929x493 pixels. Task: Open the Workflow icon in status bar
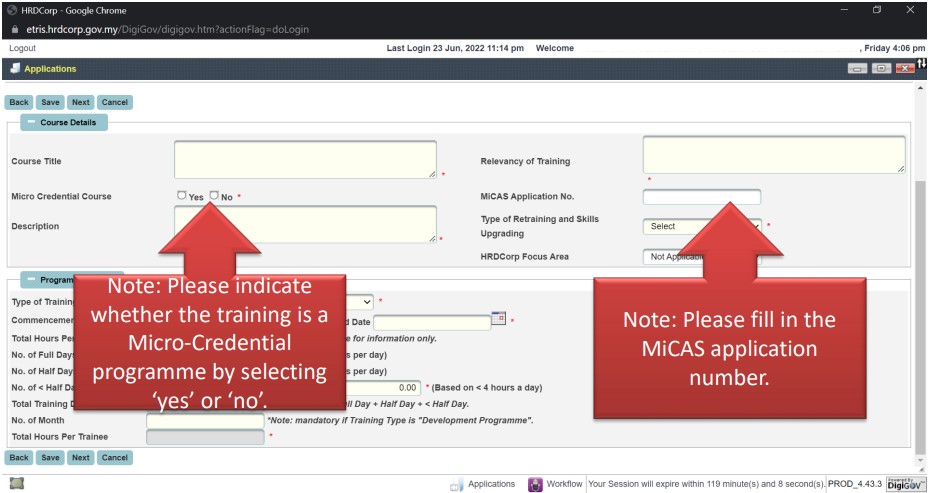(535, 484)
